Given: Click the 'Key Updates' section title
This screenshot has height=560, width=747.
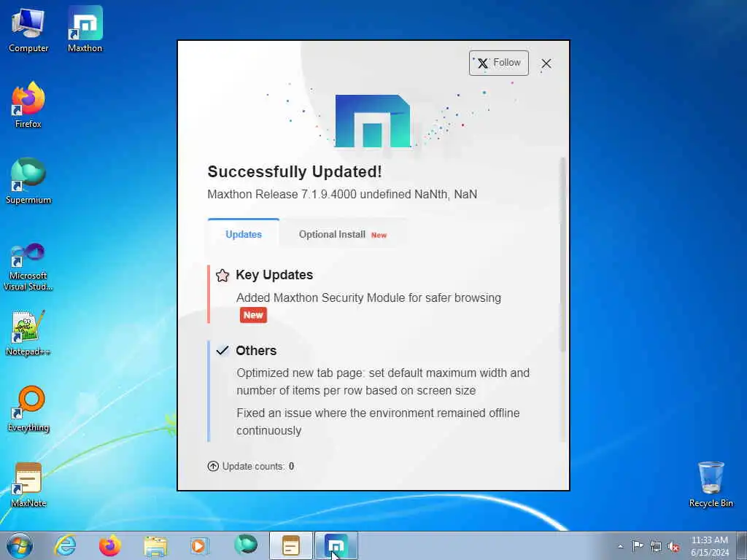Looking at the screenshot, I should tap(274, 275).
